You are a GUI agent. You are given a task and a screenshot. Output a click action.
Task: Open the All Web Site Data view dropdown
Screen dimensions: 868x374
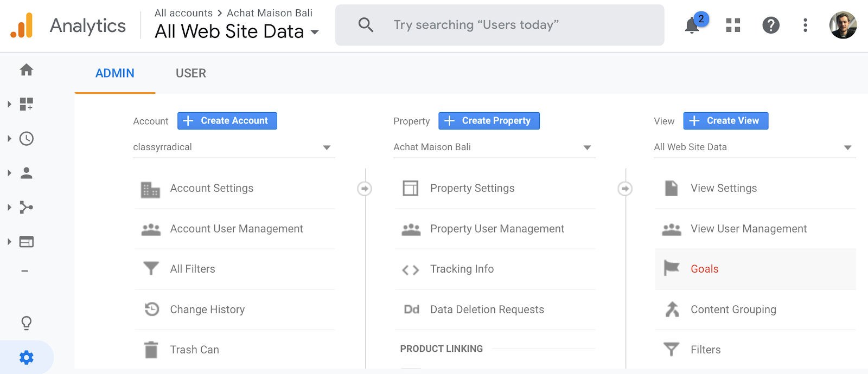tap(755, 147)
